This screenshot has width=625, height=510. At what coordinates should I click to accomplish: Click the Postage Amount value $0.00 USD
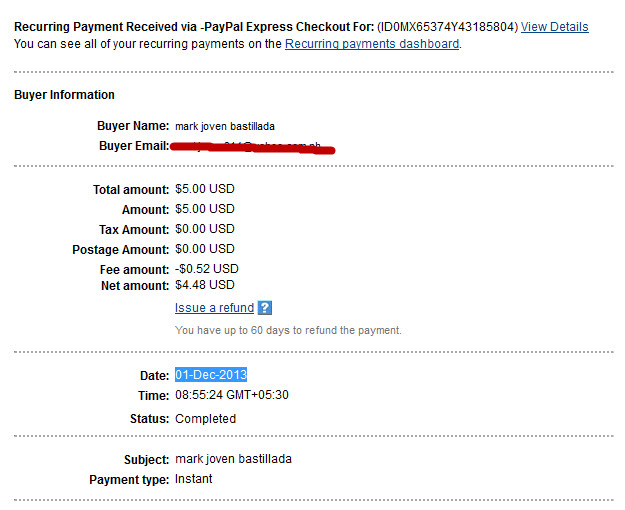(205, 249)
